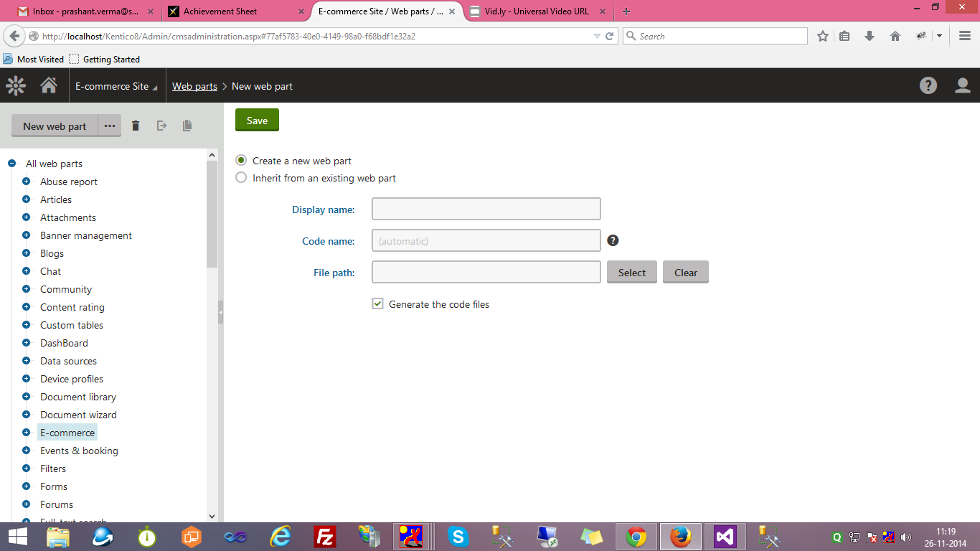Clone the web part icon
This screenshot has height=551, width=980.
[x=187, y=126]
